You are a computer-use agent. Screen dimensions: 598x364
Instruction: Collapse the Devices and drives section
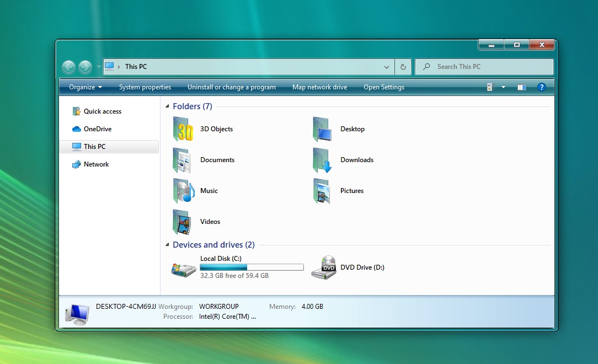pyautogui.click(x=166, y=244)
